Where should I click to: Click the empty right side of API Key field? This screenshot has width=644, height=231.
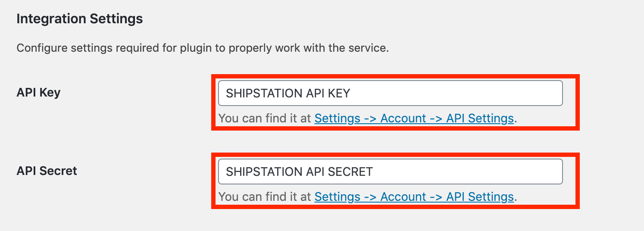point(474,93)
